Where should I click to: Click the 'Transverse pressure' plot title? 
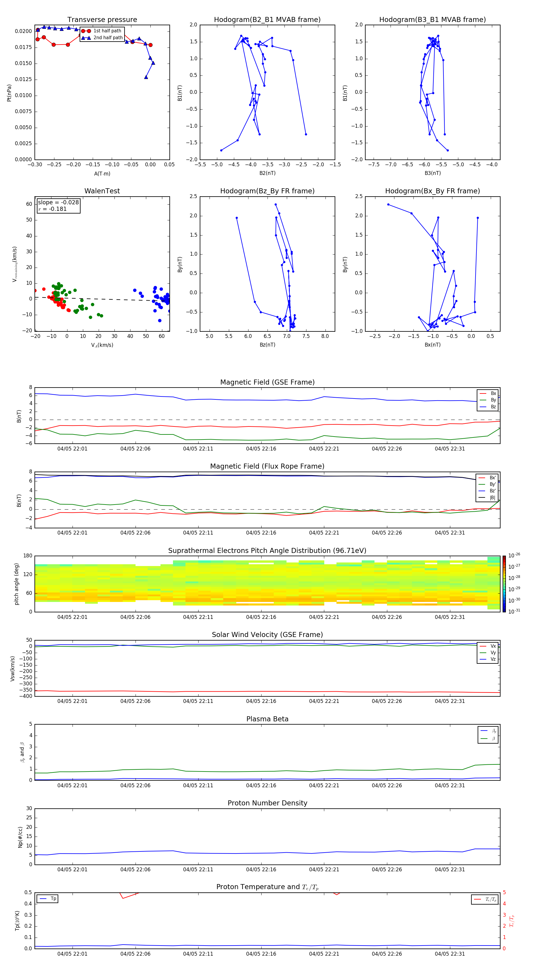point(102,20)
